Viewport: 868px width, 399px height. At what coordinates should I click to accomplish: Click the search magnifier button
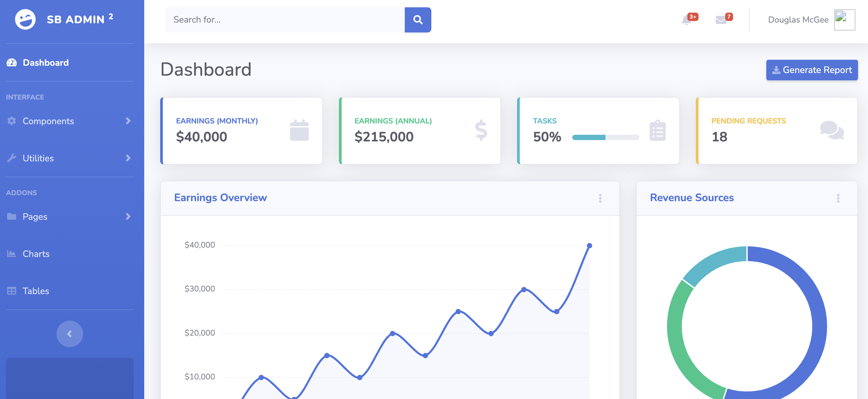tap(417, 20)
